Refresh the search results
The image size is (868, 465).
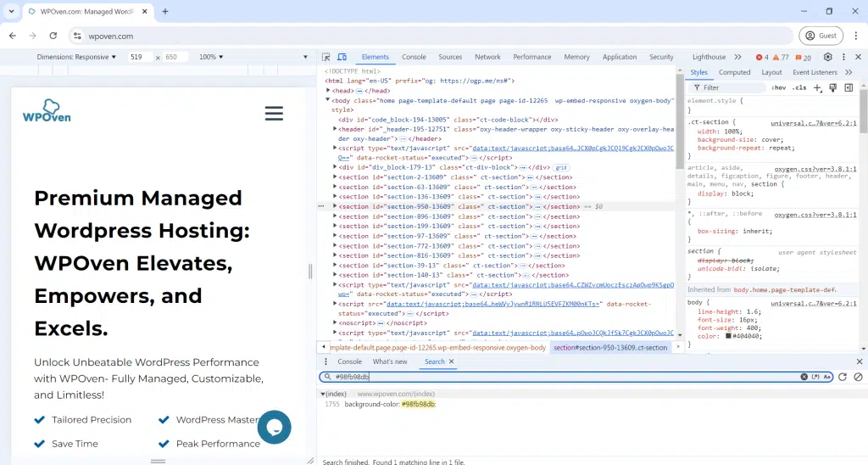click(843, 377)
